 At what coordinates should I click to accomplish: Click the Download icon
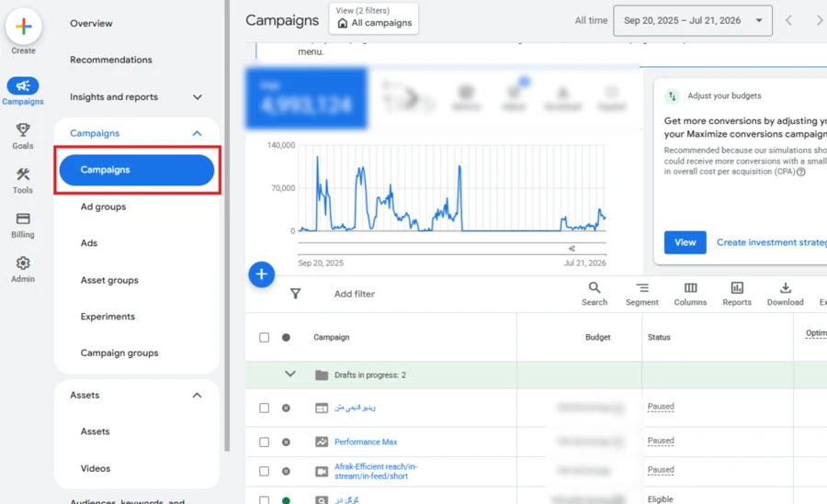pos(786,288)
